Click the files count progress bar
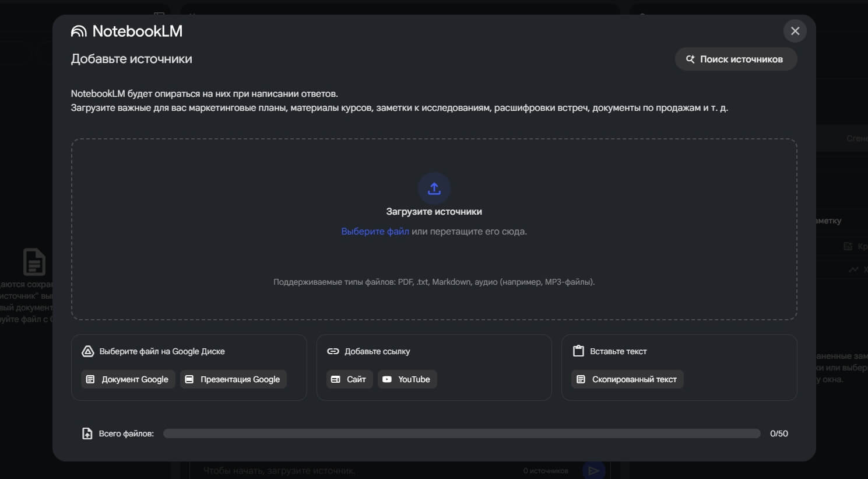The image size is (868, 479). click(x=462, y=433)
